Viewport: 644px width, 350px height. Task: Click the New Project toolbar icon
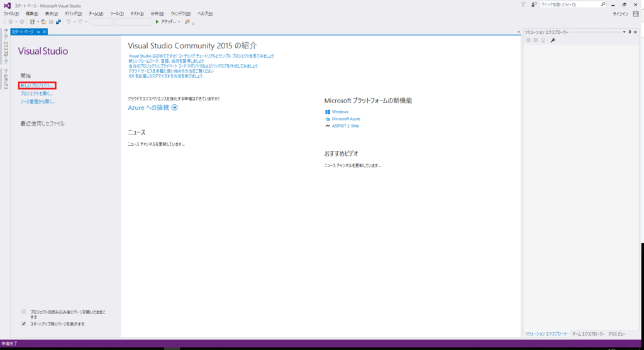pyautogui.click(x=32, y=22)
